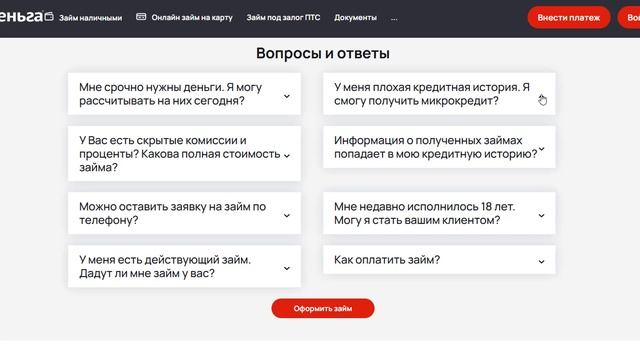Click the card icon beside Онлайн займ на карту
The width and height of the screenshot is (640, 360).
pyautogui.click(x=141, y=17)
